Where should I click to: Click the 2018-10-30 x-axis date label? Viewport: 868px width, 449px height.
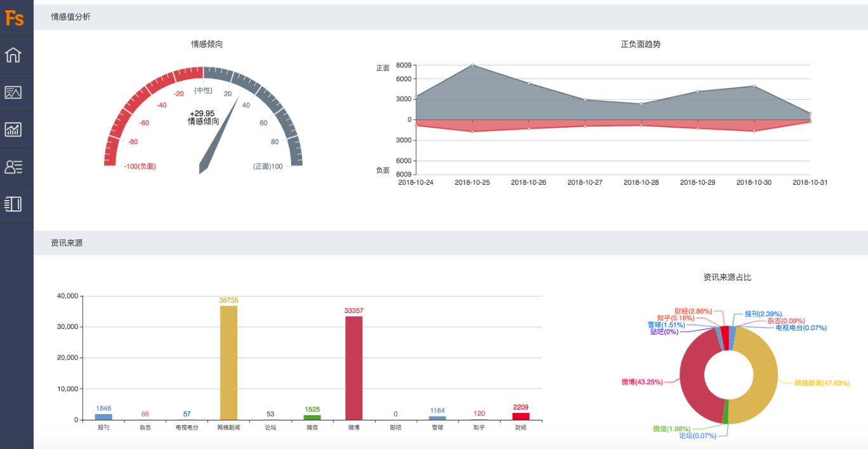pos(754,182)
